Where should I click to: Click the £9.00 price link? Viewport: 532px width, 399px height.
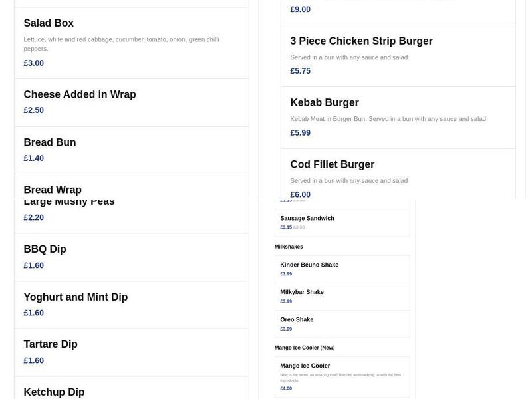click(299, 9)
